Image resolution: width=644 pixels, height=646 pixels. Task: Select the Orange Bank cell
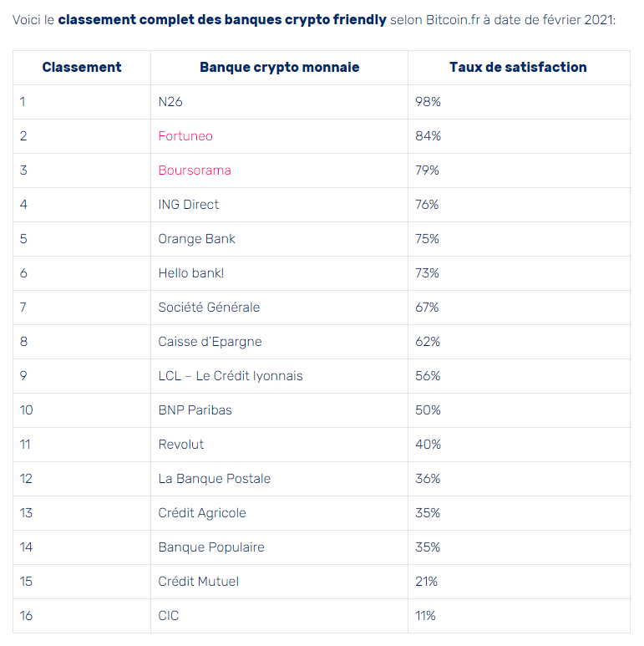[196, 239]
